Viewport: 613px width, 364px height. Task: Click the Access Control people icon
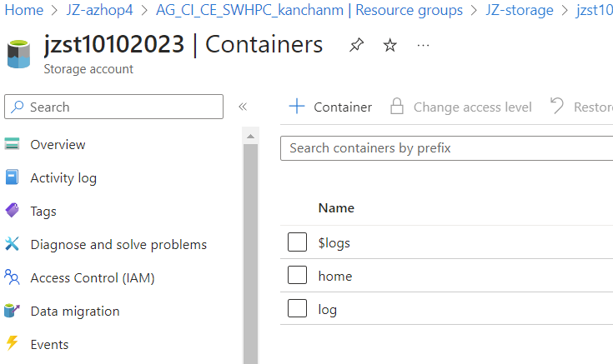[x=13, y=277]
